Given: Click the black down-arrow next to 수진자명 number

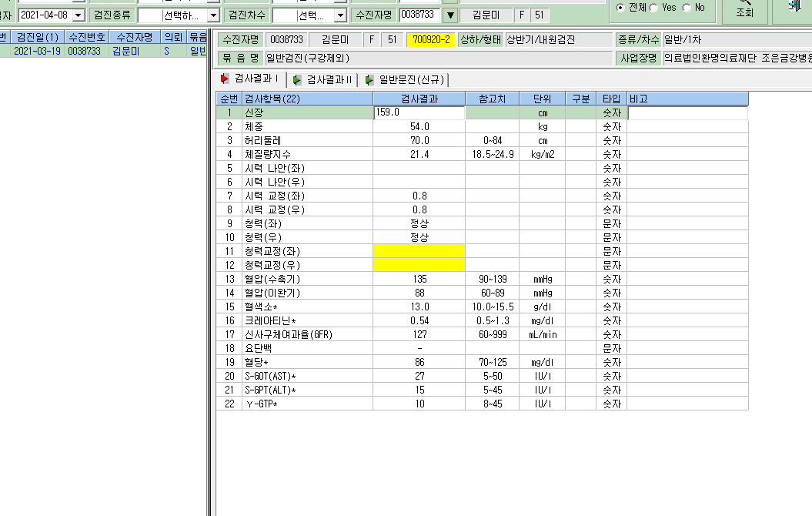Looking at the screenshot, I should 450,15.
